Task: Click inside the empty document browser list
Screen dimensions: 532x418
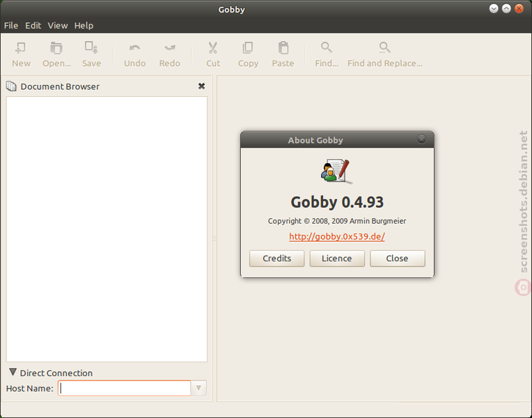Action: click(107, 229)
